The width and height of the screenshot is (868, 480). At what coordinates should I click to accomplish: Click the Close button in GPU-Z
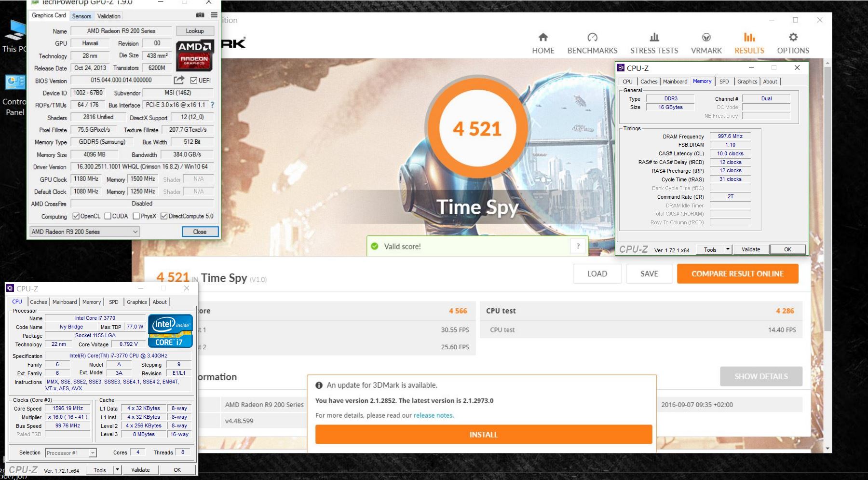200,232
